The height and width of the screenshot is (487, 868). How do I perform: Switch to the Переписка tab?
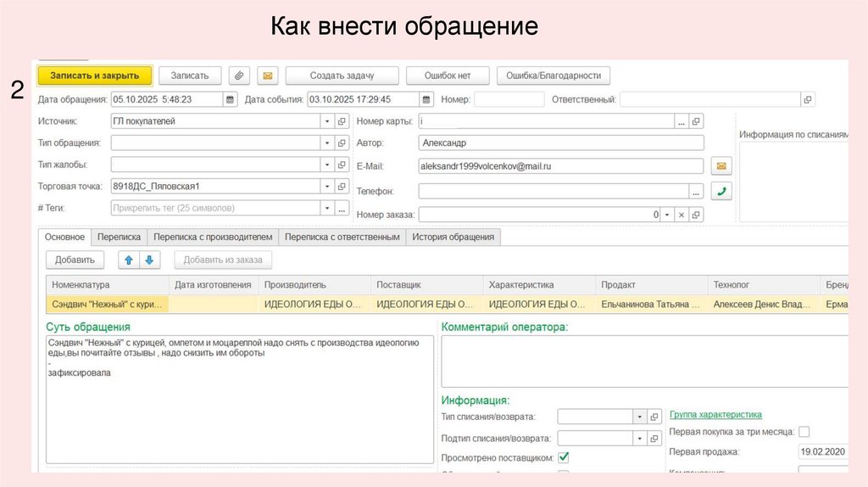click(119, 238)
